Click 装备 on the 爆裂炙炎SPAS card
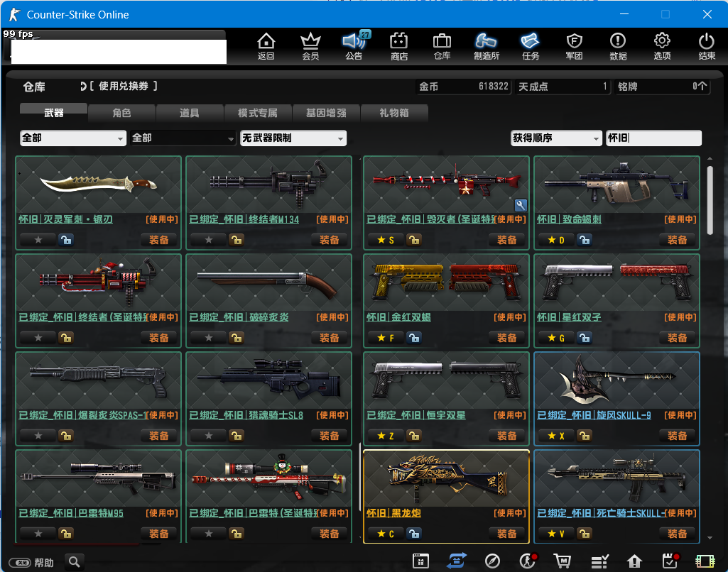This screenshot has width=728, height=572. [x=159, y=436]
